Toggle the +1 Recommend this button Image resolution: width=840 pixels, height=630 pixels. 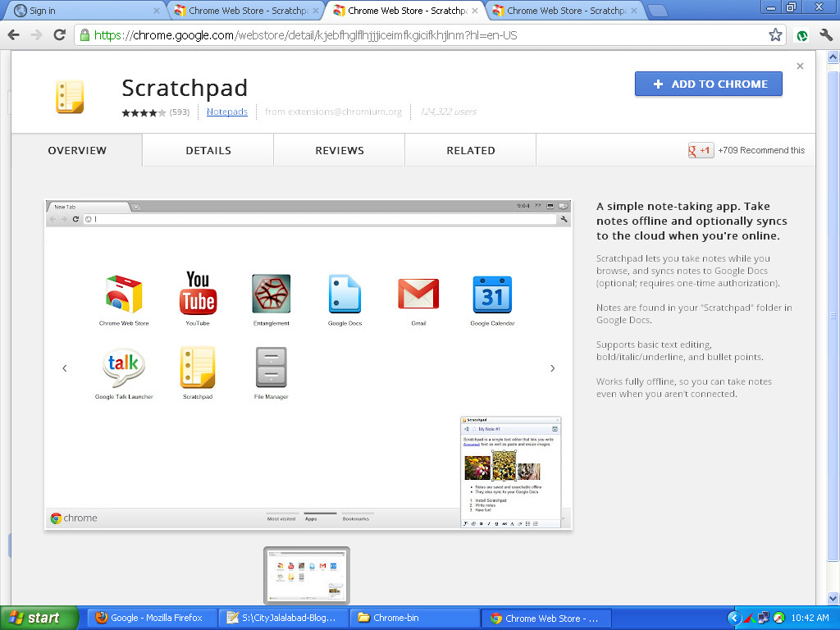[x=701, y=151]
